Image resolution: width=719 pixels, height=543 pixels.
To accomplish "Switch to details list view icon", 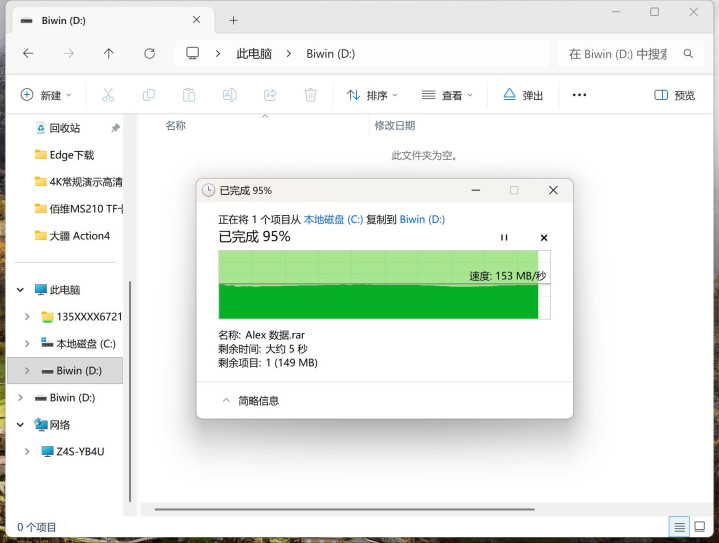I will tap(679, 527).
